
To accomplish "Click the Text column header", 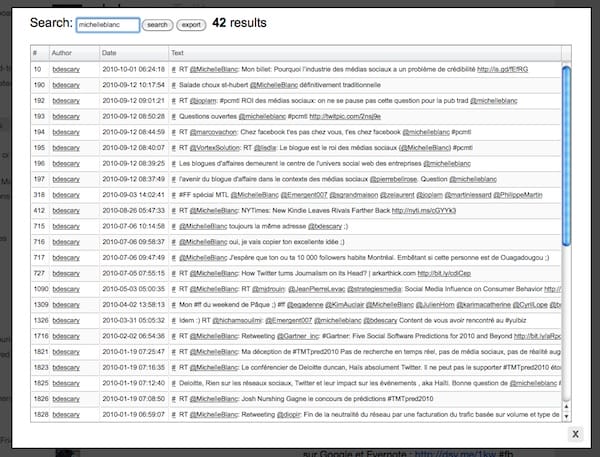I will pos(177,52).
